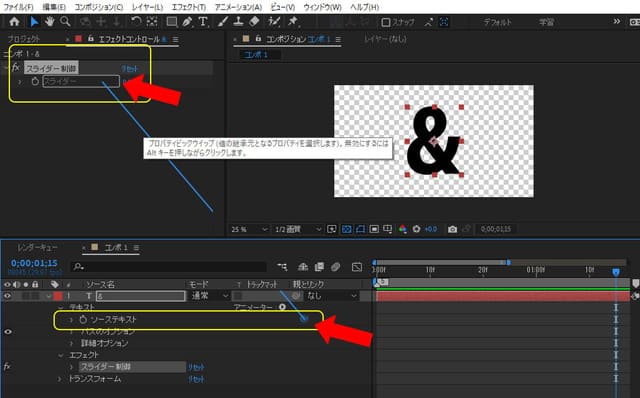This screenshot has height=398, width=640.
Task: Click the reset exposure icon
Action: tap(416, 229)
